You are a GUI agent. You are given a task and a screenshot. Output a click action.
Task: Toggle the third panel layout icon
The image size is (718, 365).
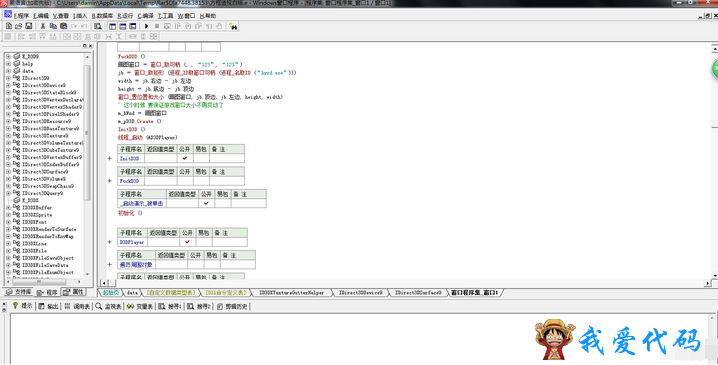pos(133,26)
